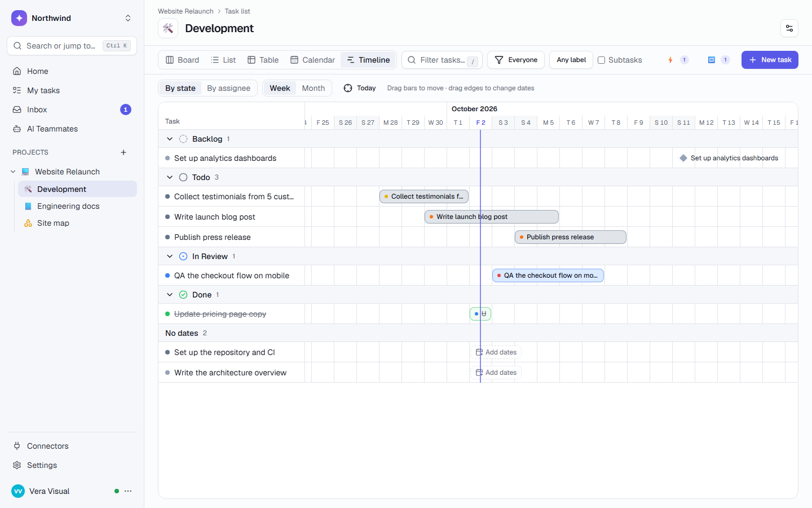Open Write launch blog post task row
Viewport: 812px width, 508px height.
(232, 217)
